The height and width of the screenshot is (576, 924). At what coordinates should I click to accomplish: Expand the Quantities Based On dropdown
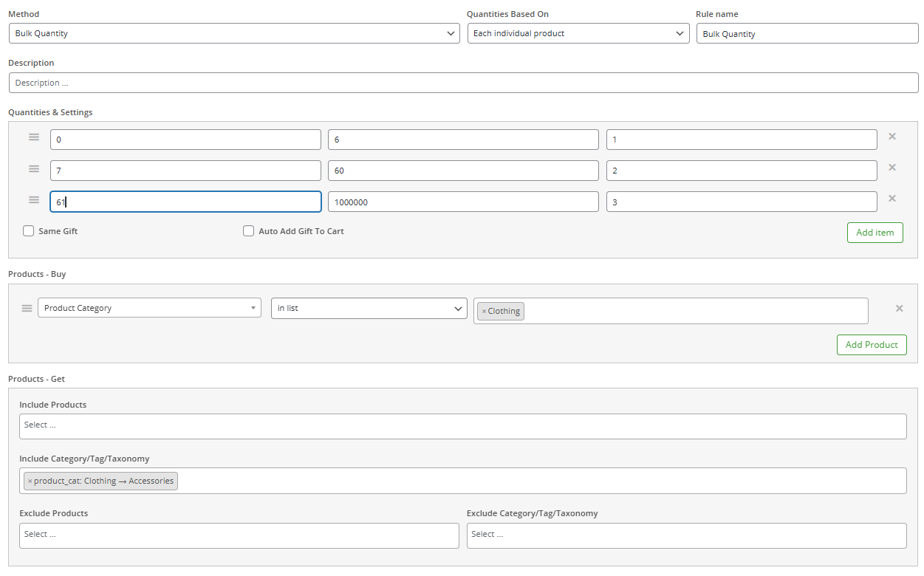tap(578, 33)
